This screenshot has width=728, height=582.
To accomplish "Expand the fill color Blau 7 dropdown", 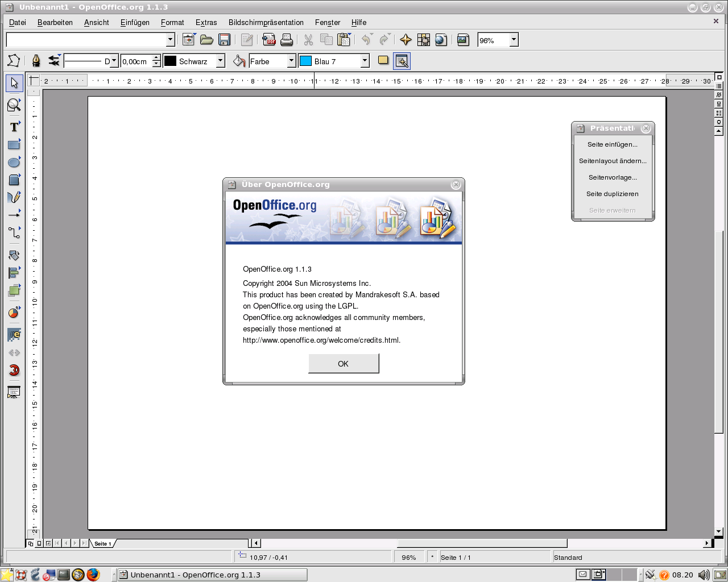I will coord(365,61).
